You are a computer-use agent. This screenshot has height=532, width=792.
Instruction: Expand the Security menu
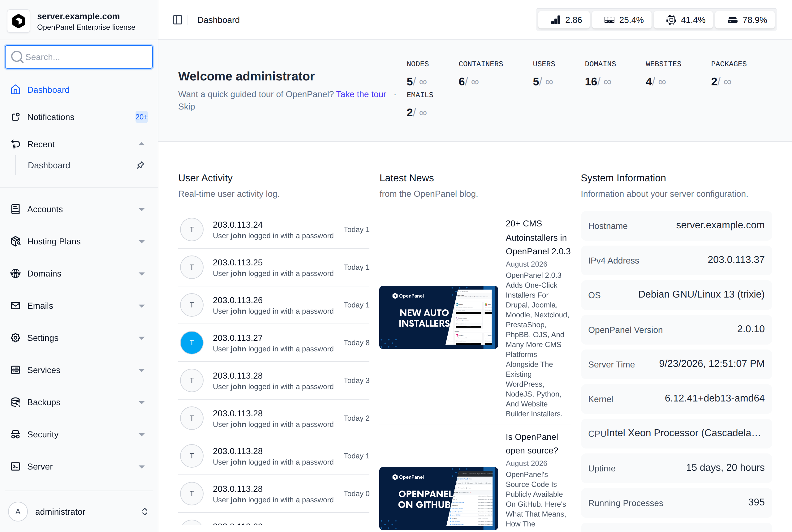click(141, 435)
